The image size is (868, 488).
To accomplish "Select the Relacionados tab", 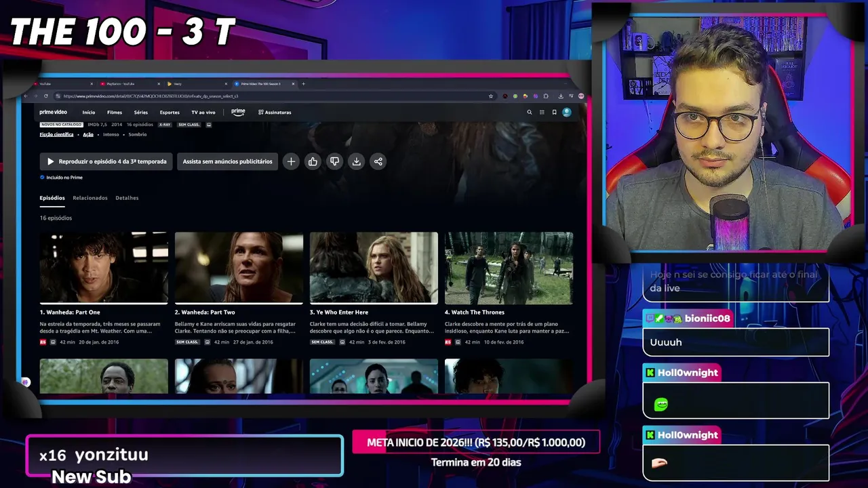I will (90, 198).
